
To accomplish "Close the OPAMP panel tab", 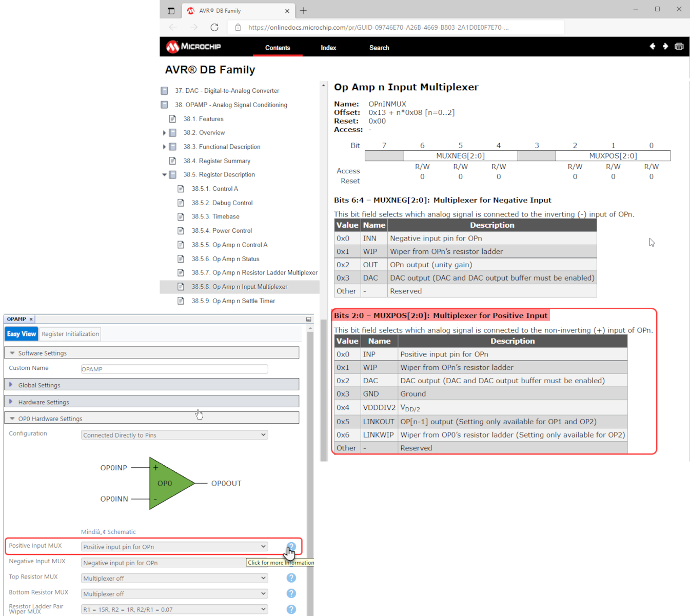I will pos(31,319).
